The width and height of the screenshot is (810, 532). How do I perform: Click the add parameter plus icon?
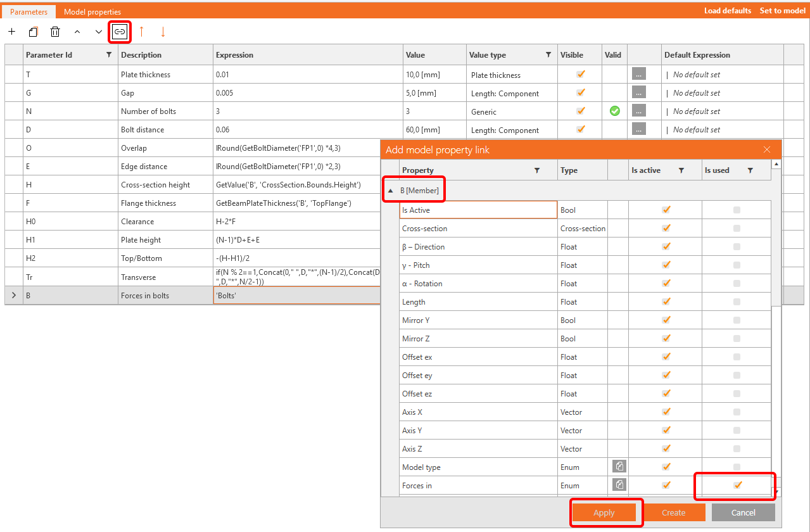tap(12, 32)
